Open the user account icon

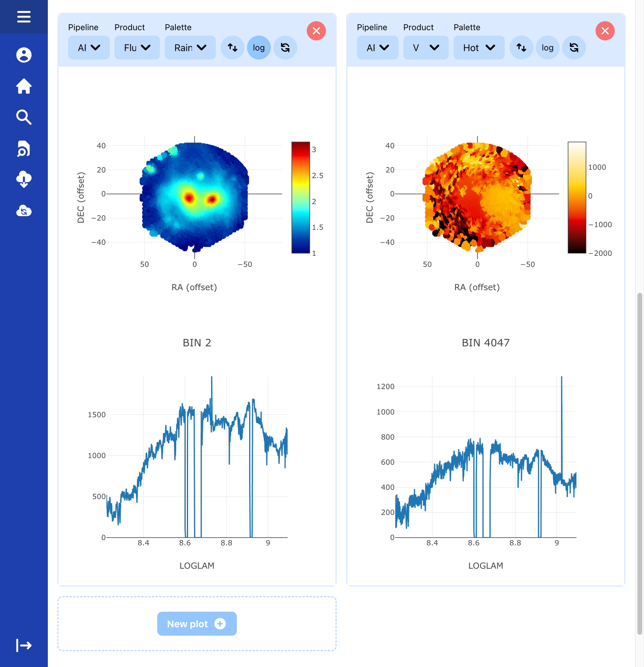click(x=24, y=55)
